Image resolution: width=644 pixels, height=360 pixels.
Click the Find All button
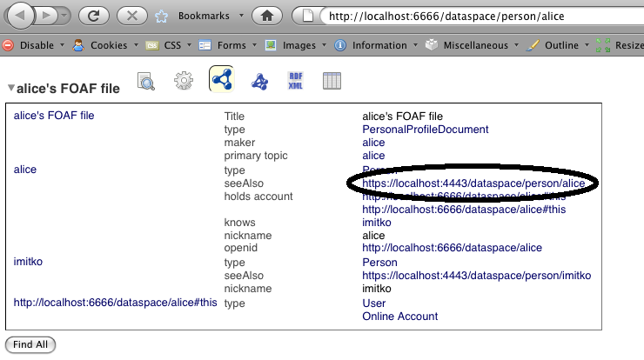point(30,344)
